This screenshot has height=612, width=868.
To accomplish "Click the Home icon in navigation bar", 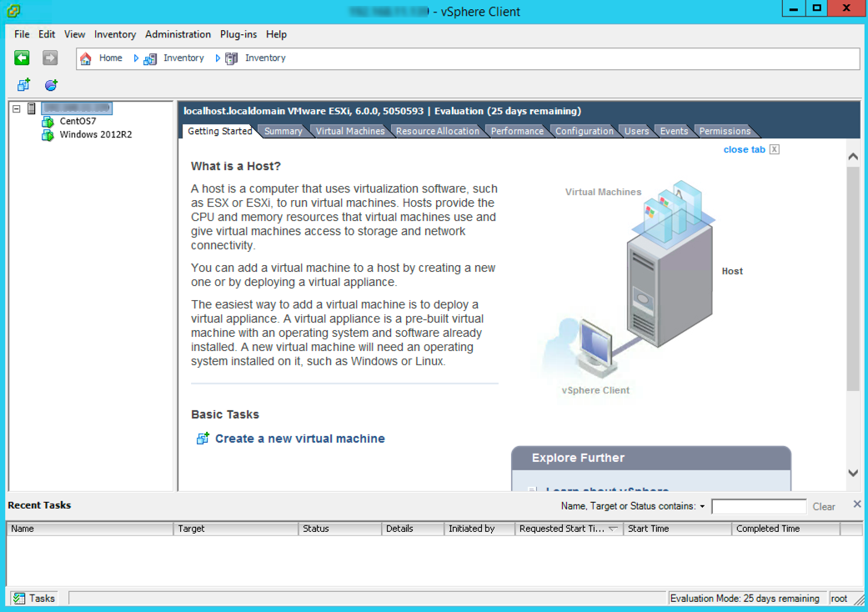I will pyautogui.click(x=85, y=58).
